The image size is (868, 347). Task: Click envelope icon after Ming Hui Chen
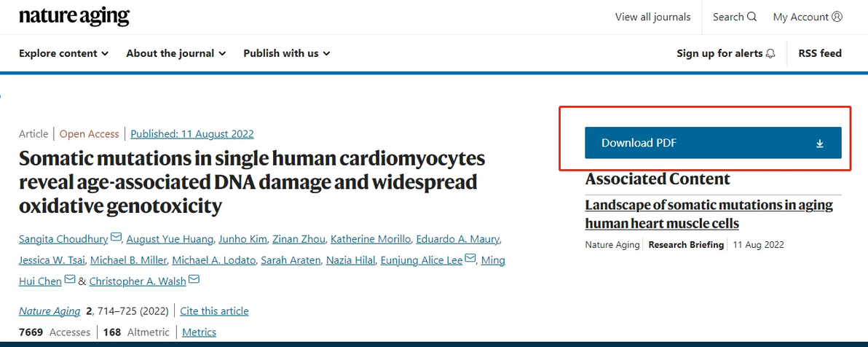[x=70, y=278]
